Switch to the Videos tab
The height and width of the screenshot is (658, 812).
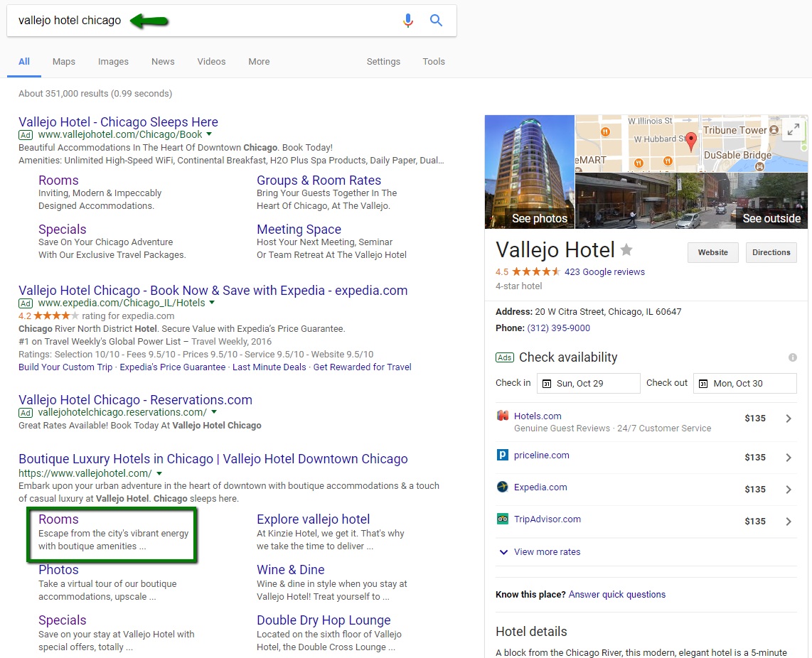click(211, 62)
